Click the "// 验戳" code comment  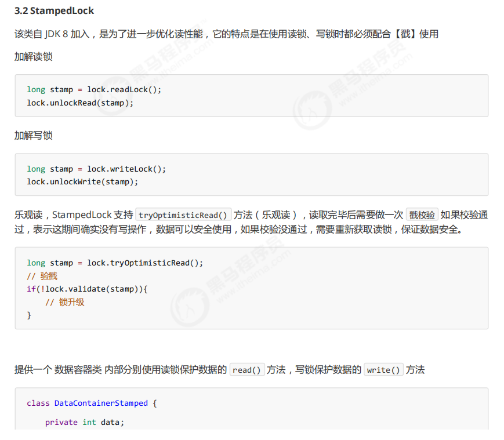[x=42, y=276]
